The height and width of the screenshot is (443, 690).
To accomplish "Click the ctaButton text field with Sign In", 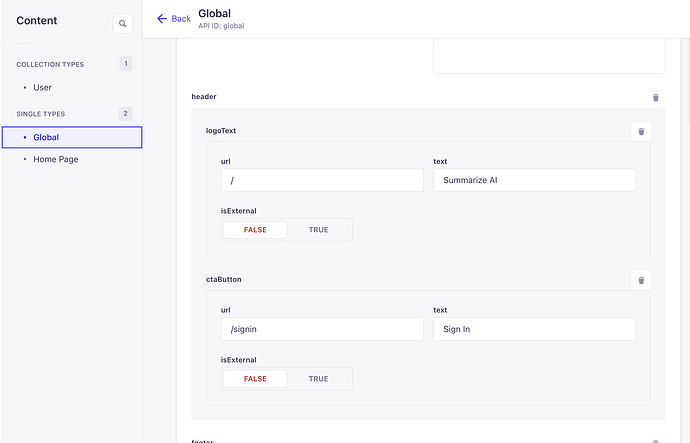I will click(x=534, y=329).
